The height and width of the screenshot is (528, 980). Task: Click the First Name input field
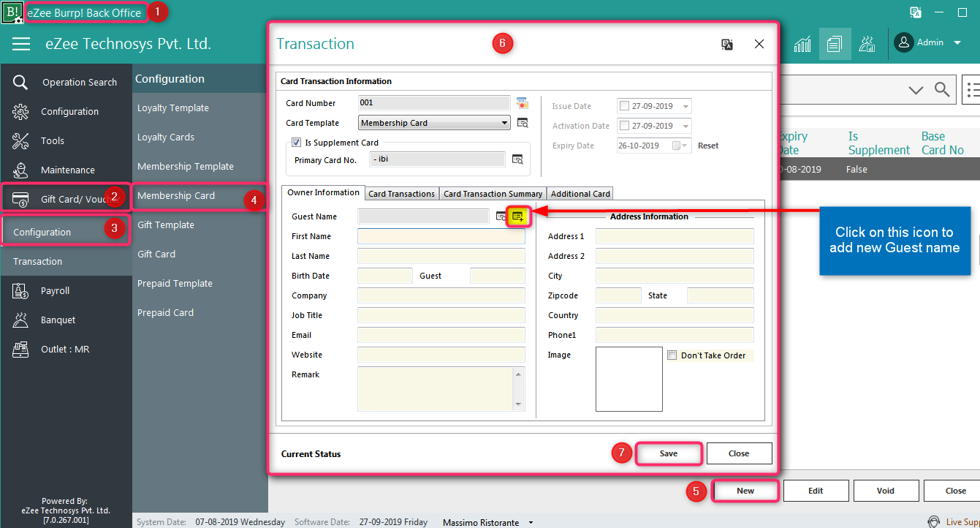click(441, 236)
